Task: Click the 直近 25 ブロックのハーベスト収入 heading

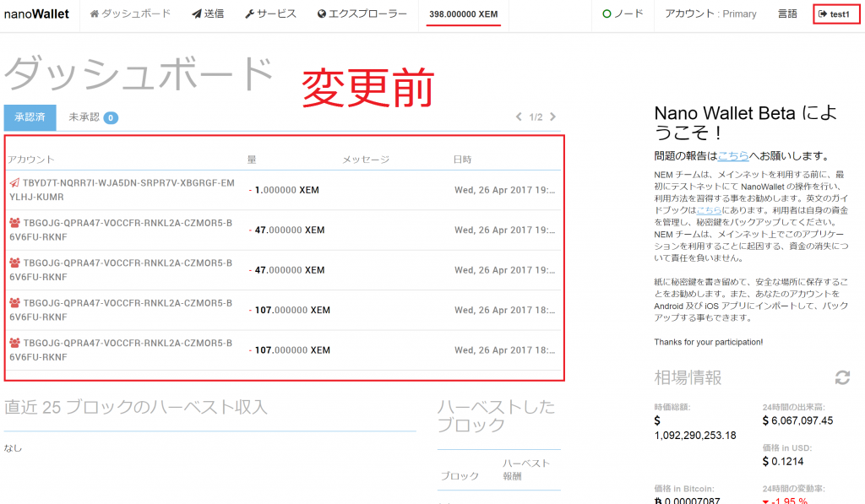Action: coord(136,408)
